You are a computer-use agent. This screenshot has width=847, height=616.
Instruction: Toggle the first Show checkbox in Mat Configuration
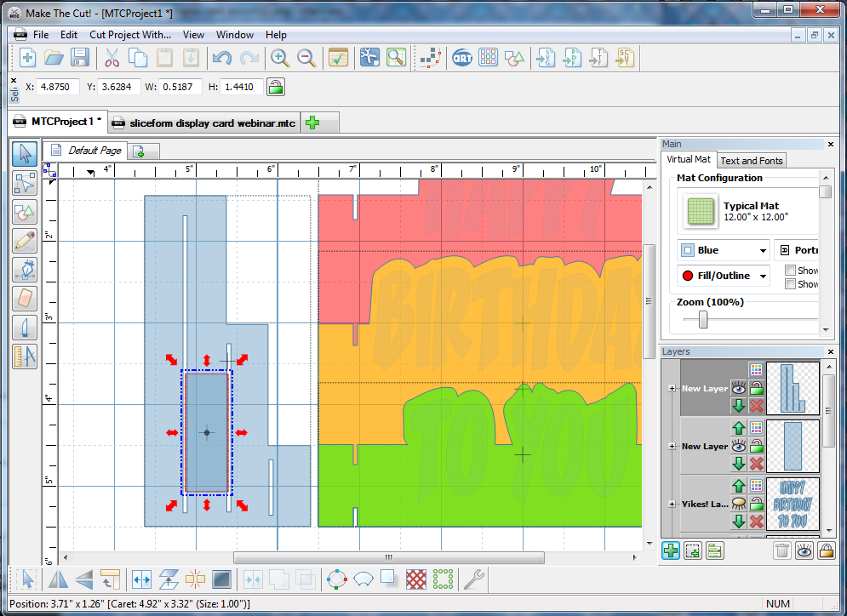click(x=790, y=271)
